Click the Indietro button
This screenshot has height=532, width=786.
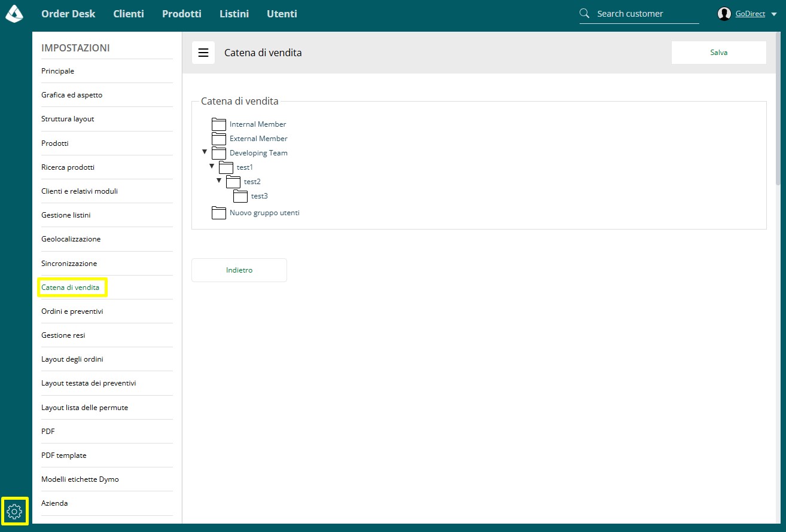(239, 270)
